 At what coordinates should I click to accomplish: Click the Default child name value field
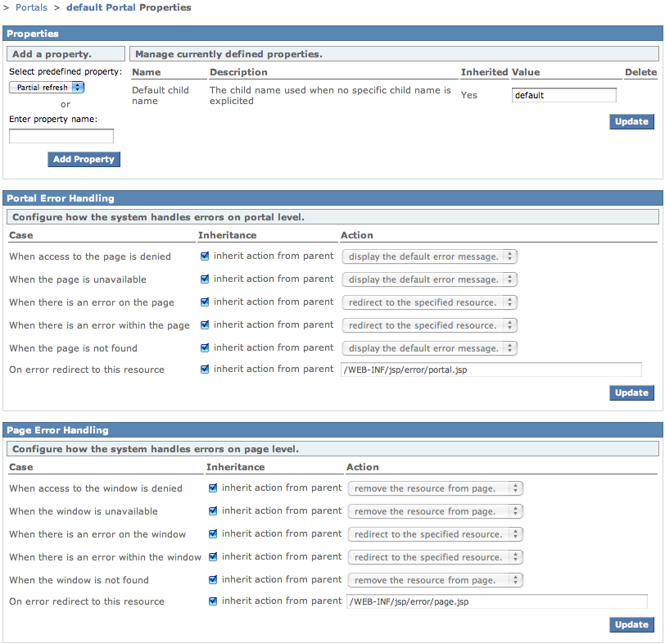[x=563, y=95]
